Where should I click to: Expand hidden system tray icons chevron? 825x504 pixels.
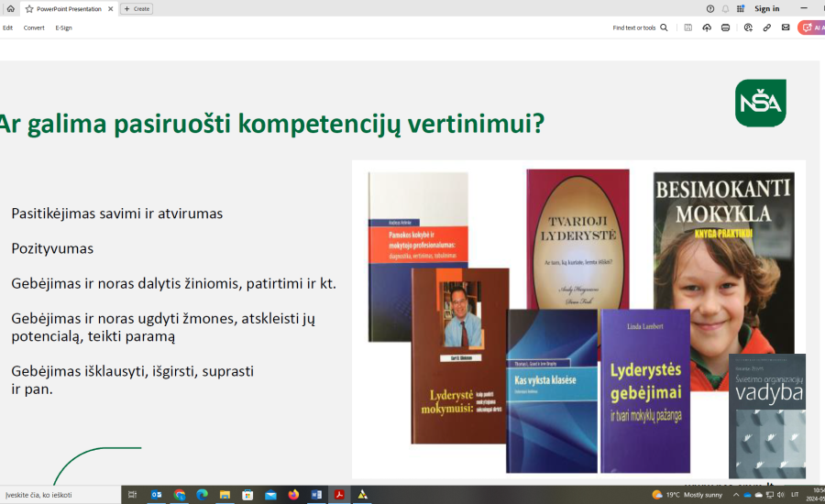click(736, 495)
